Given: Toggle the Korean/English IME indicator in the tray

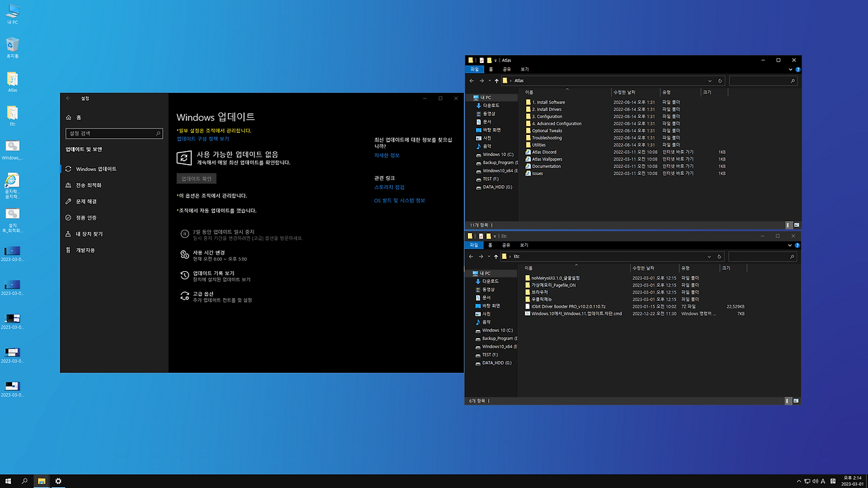Looking at the screenshot, I should pyautogui.click(x=822, y=480).
